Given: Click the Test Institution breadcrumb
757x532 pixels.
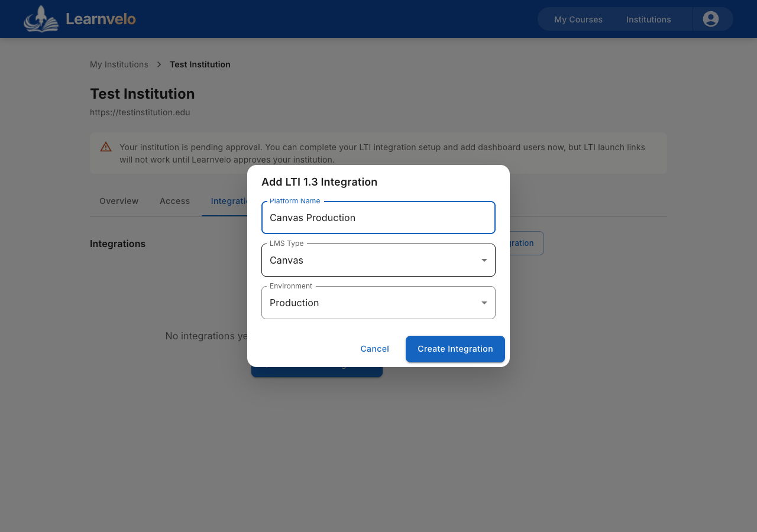Looking at the screenshot, I should (200, 64).
